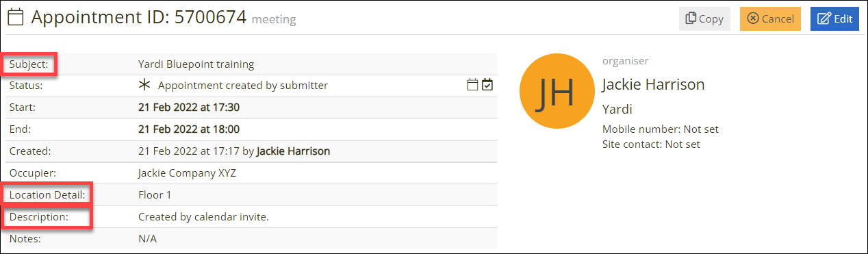Click the calendar icon beside Appointment ID
The width and height of the screenshot is (868, 254).
click(16, 17)
